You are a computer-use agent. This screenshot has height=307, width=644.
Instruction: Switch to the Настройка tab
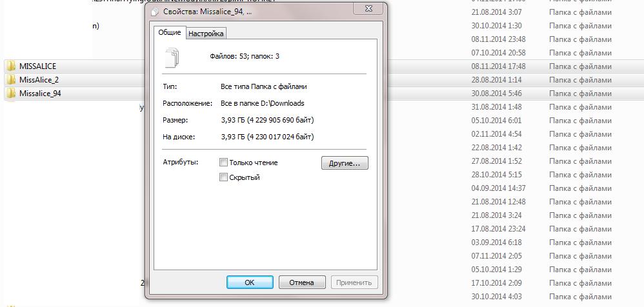[x=206, y=34]
